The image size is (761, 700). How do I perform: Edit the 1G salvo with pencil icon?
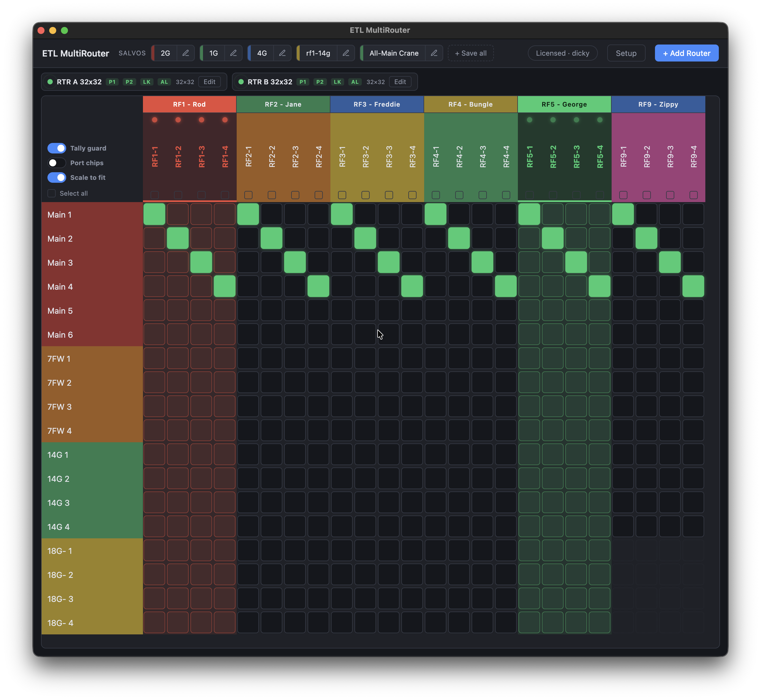234,53
